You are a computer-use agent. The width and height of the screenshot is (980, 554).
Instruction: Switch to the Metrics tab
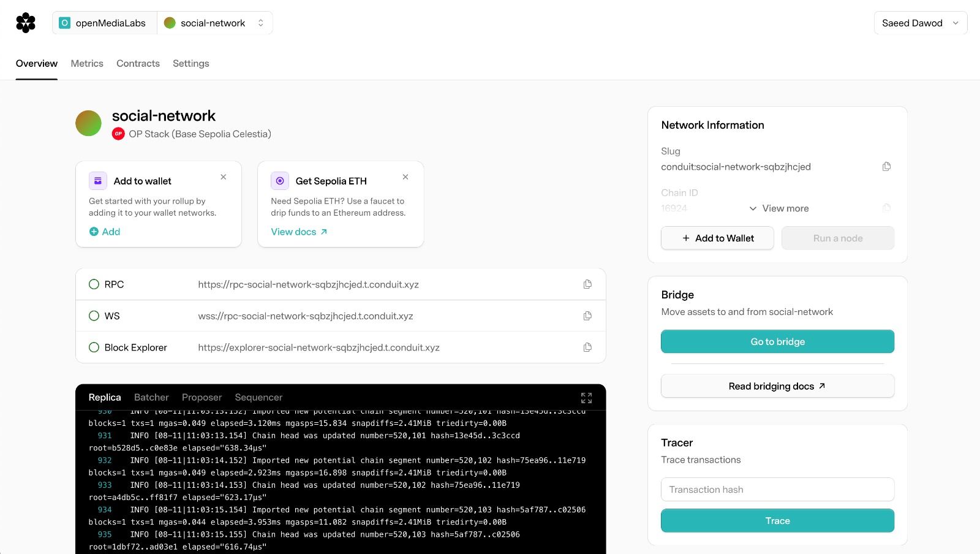[87, 63]
